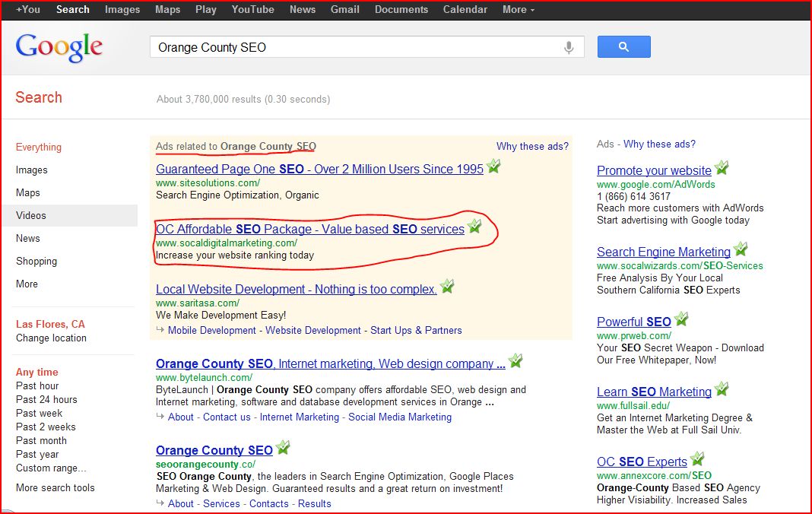Open the Custom range date option
Screen dimensions: 812x514
pyautogui.click(x=51, y=468)
